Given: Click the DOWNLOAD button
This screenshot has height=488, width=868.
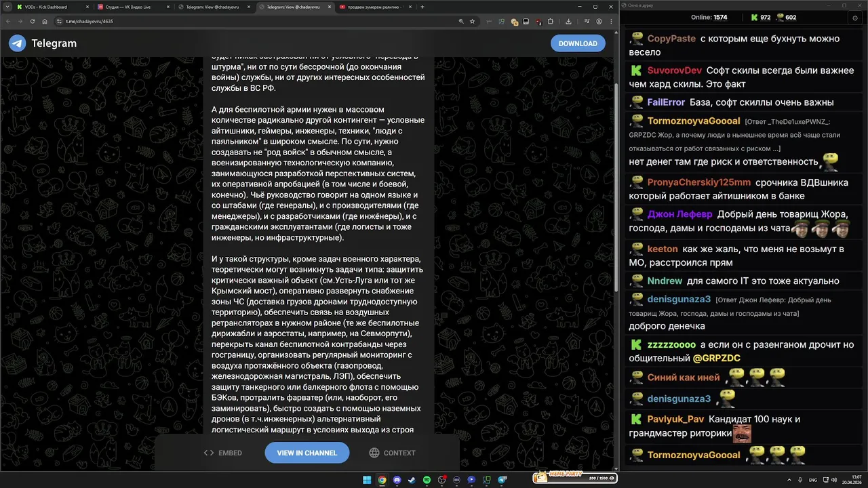Looking at the screenshot, I should tap(578, 43).
